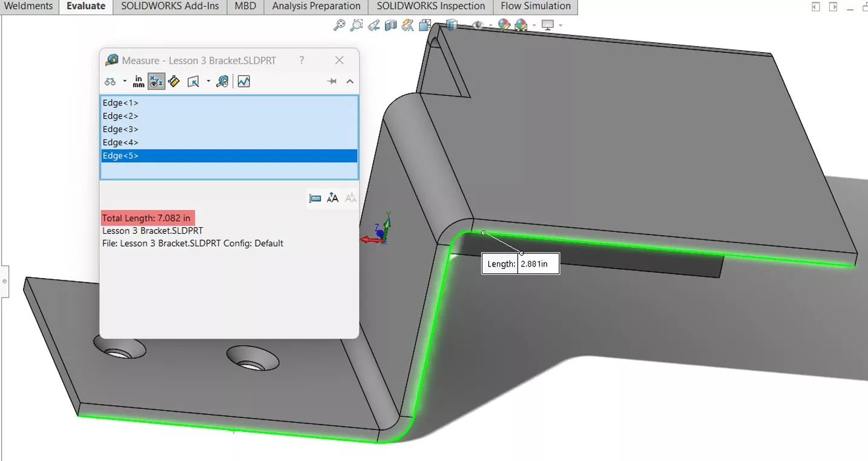This screenshot has width=868, height=461.
Task: Toggle the Point-to-Point measure icon
Action: [x=174, y=81]
